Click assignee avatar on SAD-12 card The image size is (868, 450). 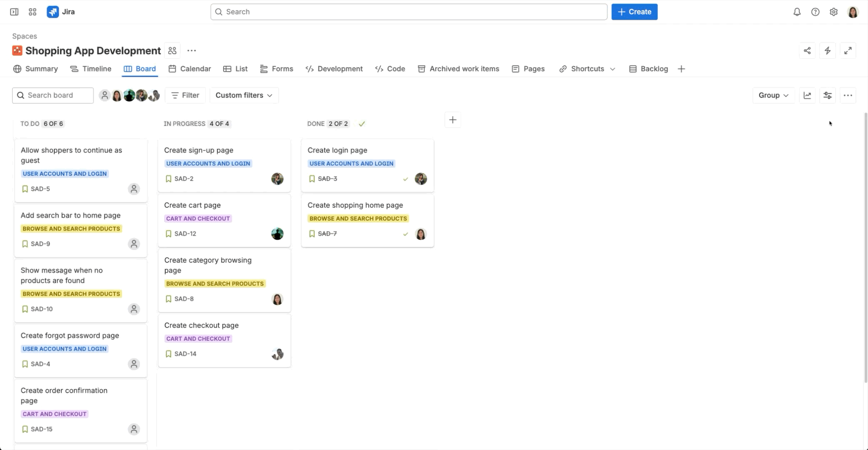click(277, 234)
